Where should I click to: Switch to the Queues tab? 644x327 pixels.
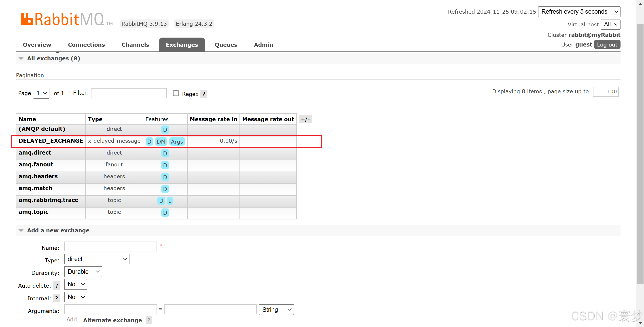(226, 45)
